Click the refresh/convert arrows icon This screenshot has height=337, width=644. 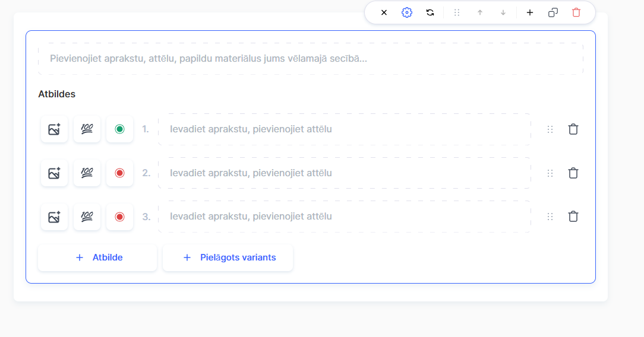point(430,12)
